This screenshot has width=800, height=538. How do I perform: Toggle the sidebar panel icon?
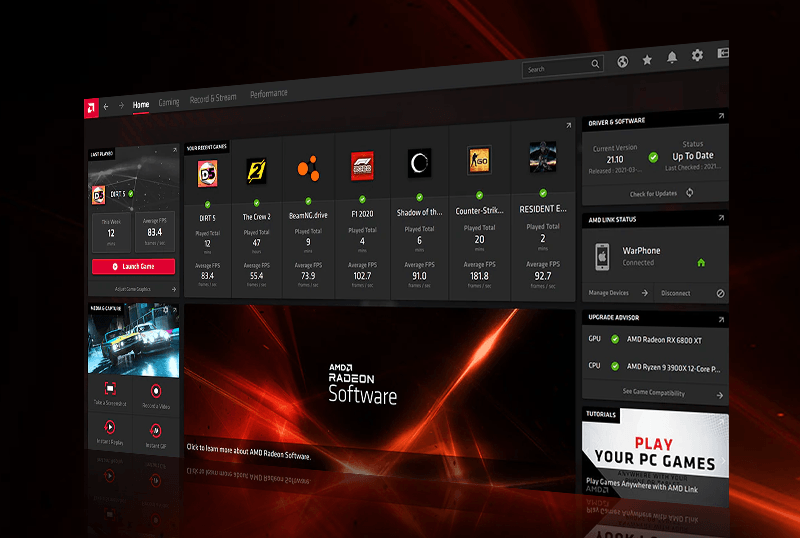coord(723,53)
